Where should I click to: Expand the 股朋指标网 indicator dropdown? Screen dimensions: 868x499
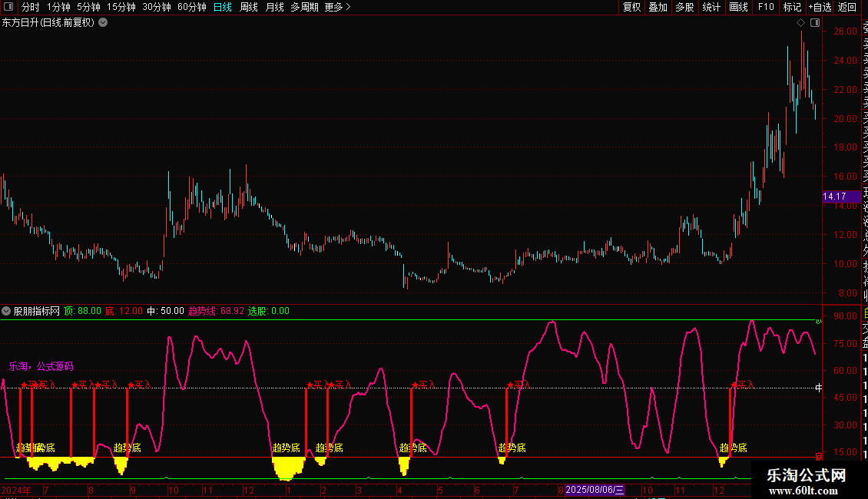[7, 311]
